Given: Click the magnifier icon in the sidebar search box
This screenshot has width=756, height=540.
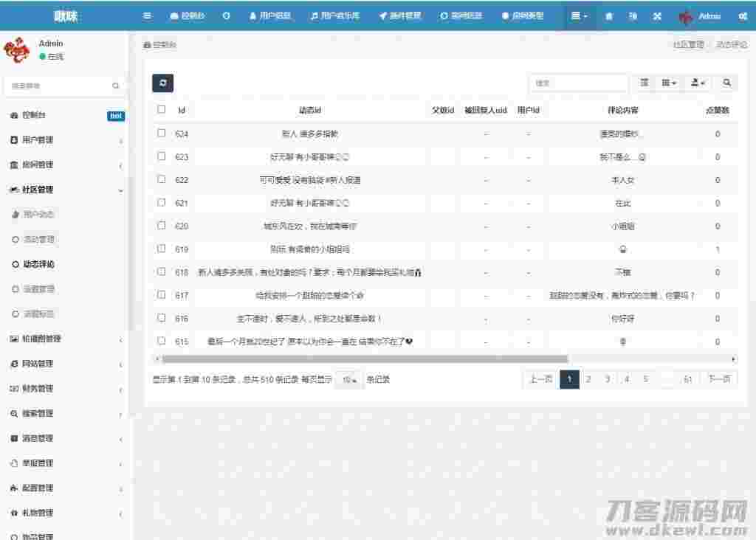Looking at the screenshot, I should [116, 86].
